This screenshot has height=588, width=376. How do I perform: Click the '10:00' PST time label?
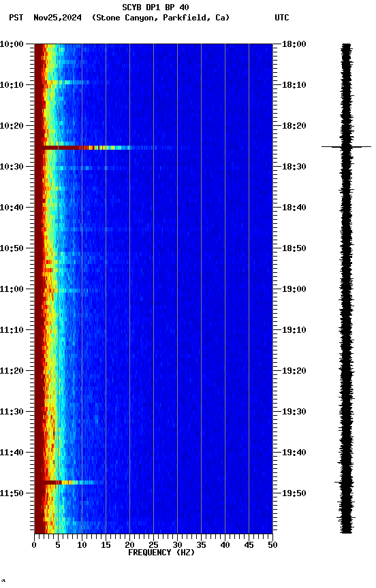(12, 44)
